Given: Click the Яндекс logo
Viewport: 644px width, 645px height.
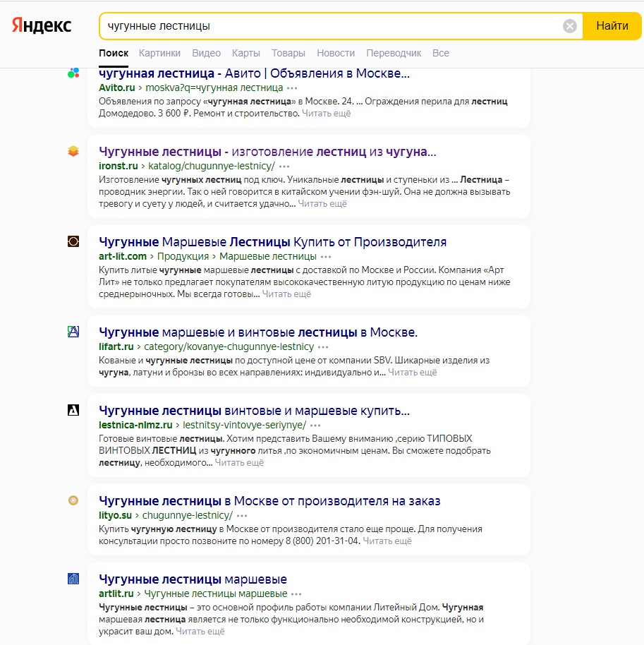Looking at the screenshot, I should (x=42, y=25).
